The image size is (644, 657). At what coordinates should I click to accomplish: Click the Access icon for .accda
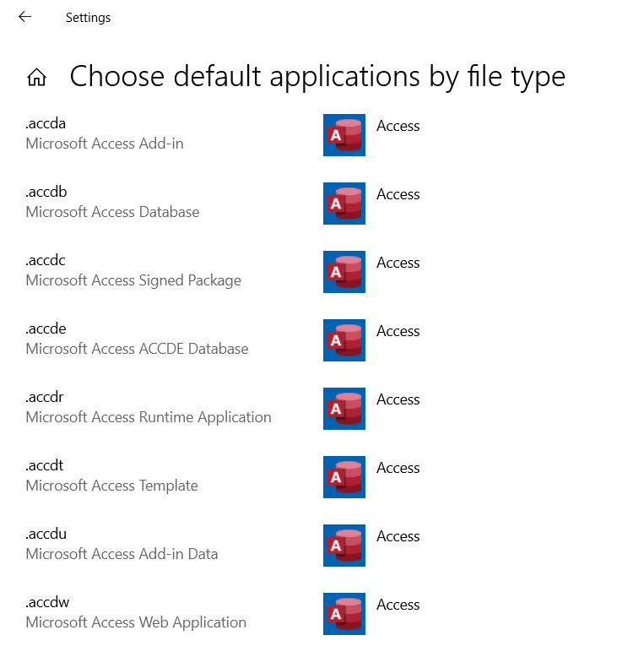(x=344, y=135)
